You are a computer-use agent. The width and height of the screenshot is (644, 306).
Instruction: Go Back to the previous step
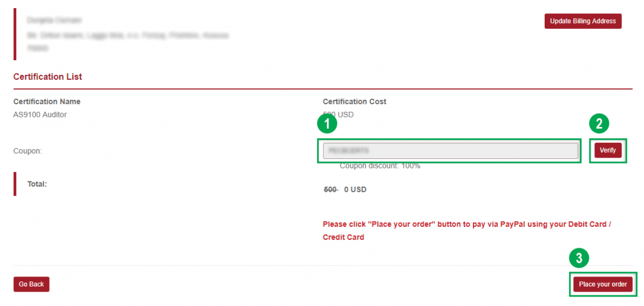click(x=31, y=285)
